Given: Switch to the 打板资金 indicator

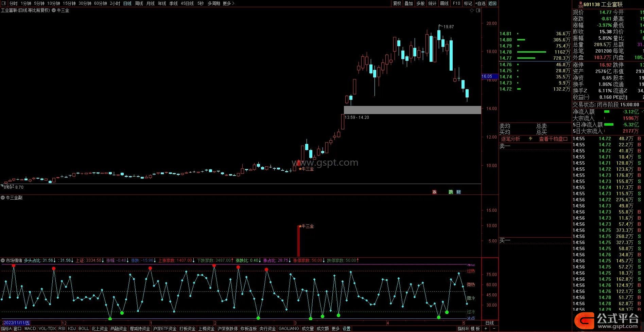Looking at the screenshot, I should click(x=187, y=329).
